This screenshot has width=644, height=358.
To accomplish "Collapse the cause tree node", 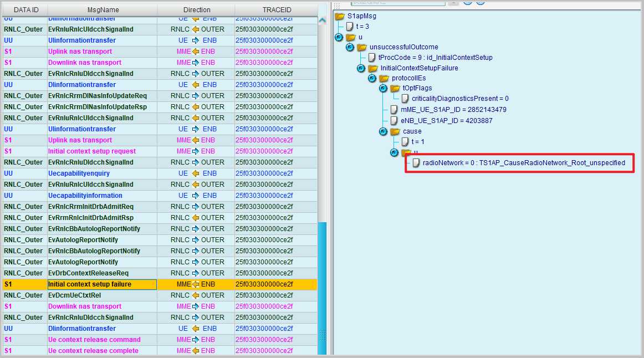I will tap(383, 131).
